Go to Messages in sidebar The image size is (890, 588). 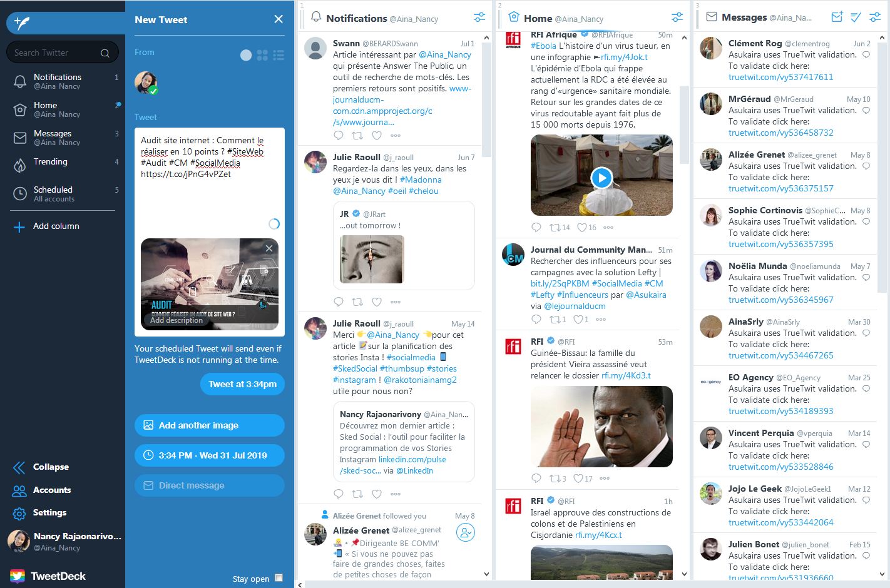[x=63, y=137]
